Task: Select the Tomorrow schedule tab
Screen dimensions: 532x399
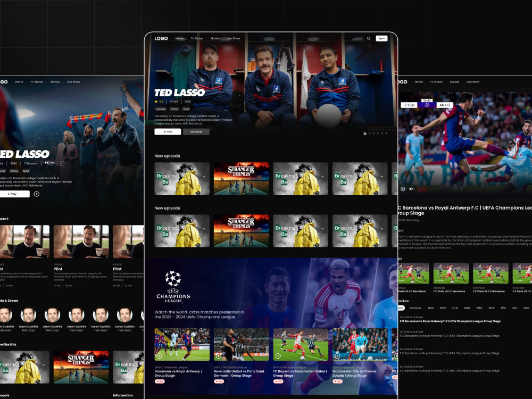Action: [x=415, y=308]
